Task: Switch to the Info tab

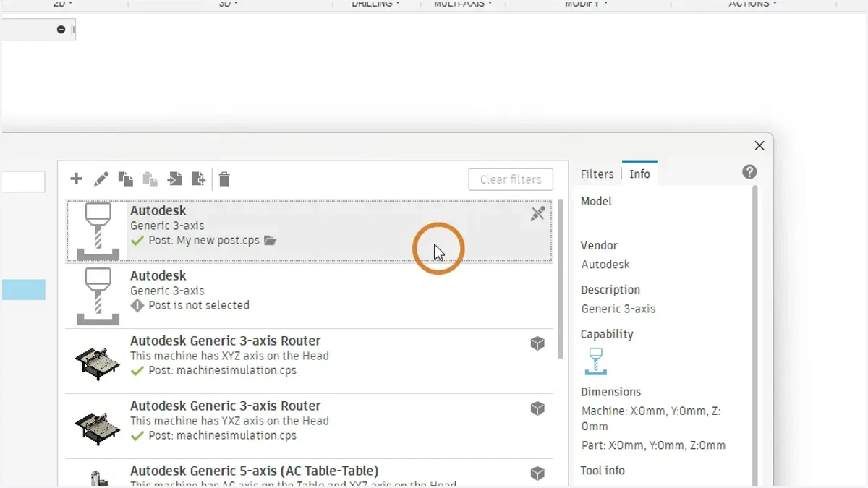Action: pyautogui.click(x=639, y=174)
